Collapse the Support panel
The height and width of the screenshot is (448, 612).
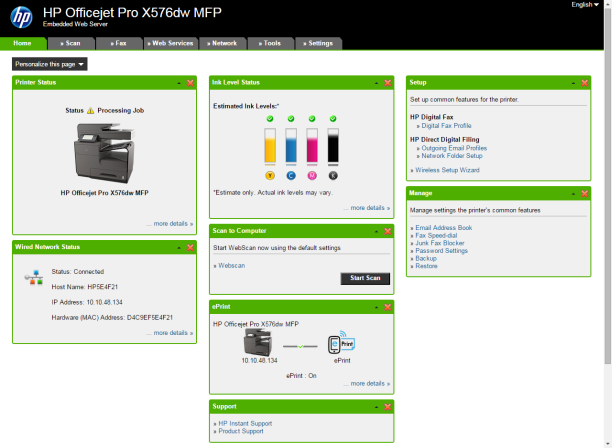[x=377, y=407]
